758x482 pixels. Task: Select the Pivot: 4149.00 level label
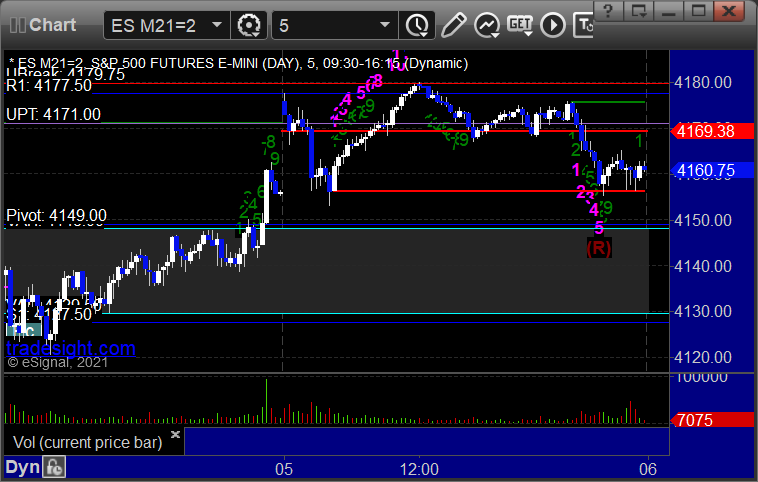click(x=56, y=215)
